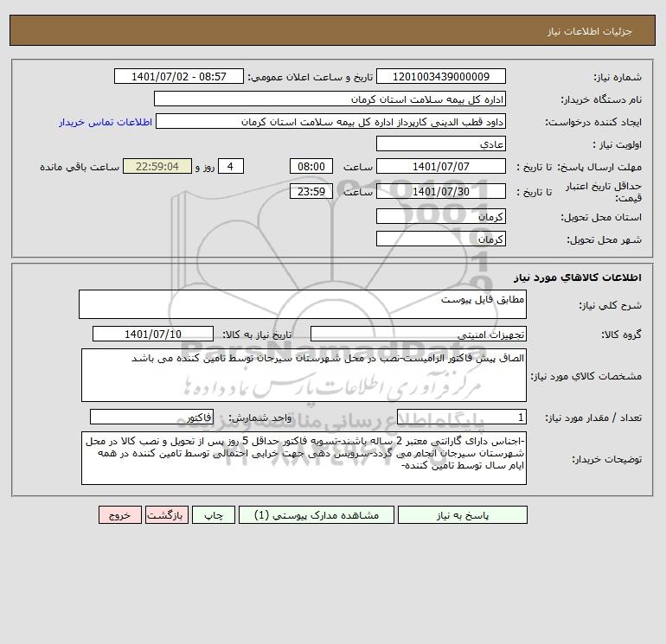Click the deadline time field 08:00
Viewport: 666px width, 644px height.
point(311,167)
